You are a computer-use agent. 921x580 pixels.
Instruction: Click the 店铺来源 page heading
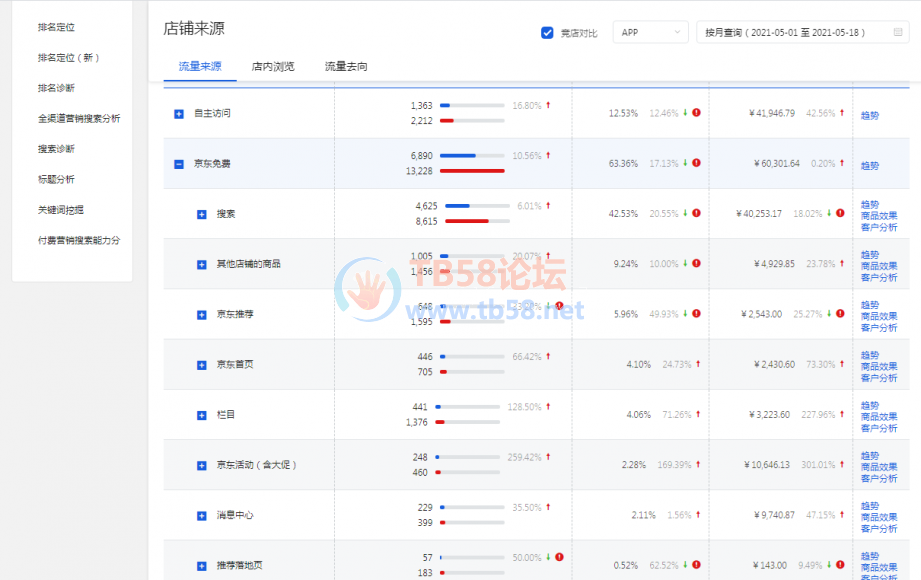tap(194, 29)
